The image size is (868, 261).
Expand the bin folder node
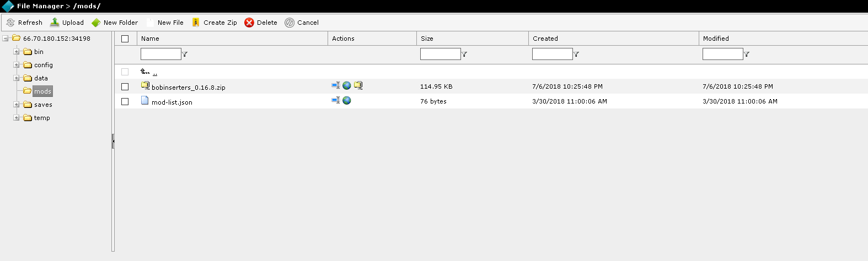click(x=17, y=52)
